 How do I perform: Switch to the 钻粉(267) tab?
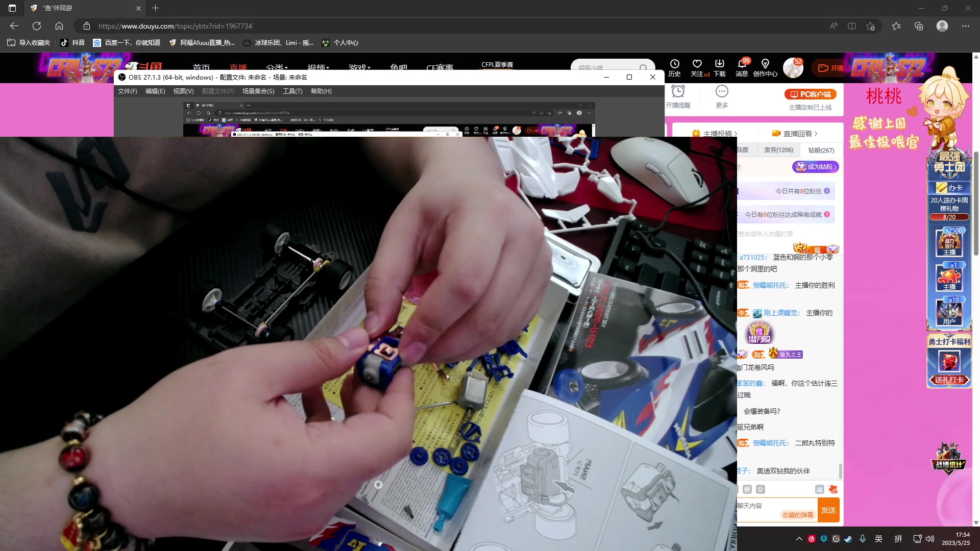821,151
